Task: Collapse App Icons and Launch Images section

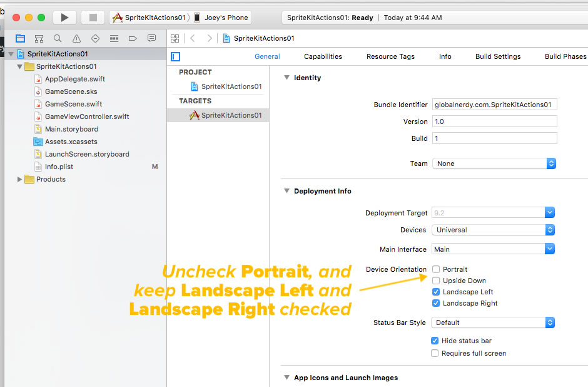Action: tap(287, 378)
